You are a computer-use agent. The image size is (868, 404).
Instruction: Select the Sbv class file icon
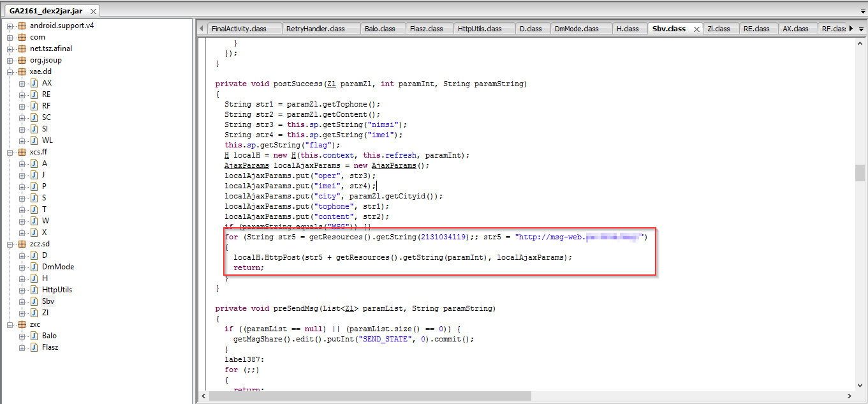[34, 301]
